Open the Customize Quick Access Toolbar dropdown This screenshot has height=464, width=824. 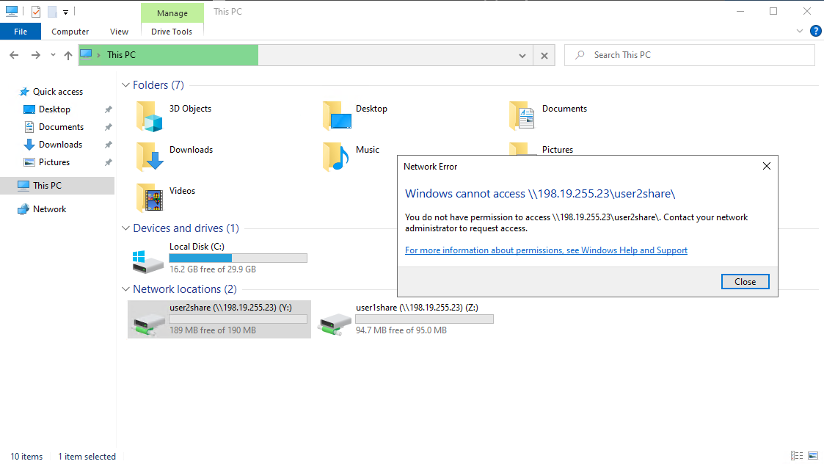(65, 12)
